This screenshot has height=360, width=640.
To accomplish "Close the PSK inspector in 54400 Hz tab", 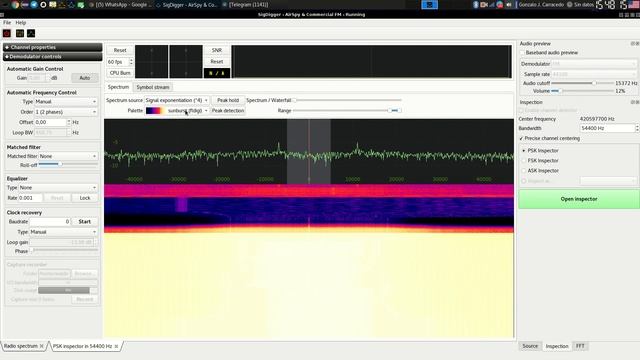I will tap(116, 346).
